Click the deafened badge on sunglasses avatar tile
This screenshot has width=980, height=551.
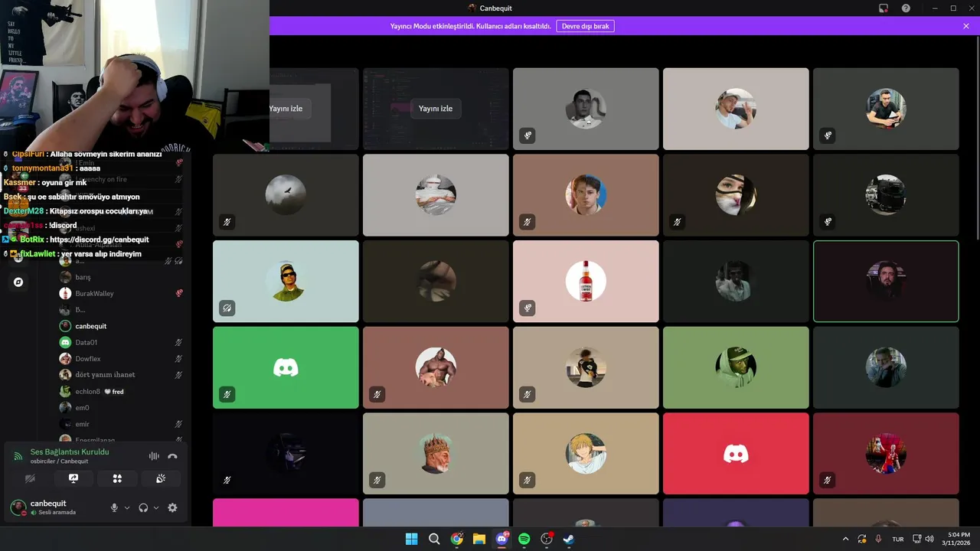[x=227, y=308]
